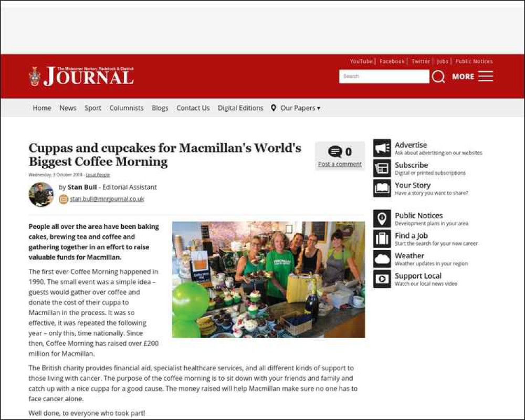Open the Jobs link in header

coord(443,61)
